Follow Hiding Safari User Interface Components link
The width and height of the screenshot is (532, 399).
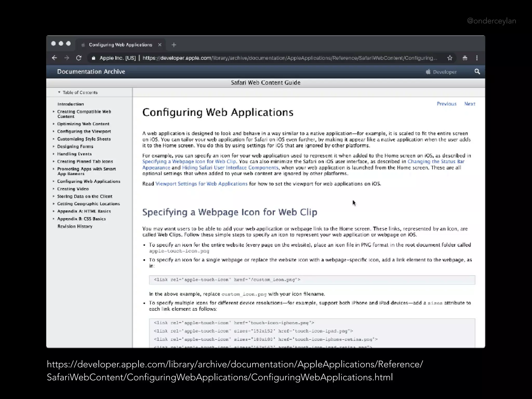(x=230, y=168)
